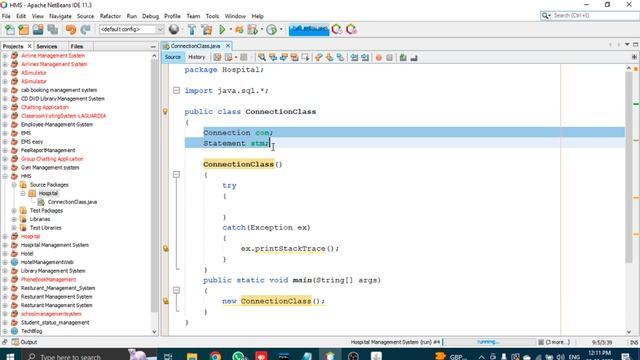Open the Output window button
The image size is (640, 360).
(x=24, y=342)
